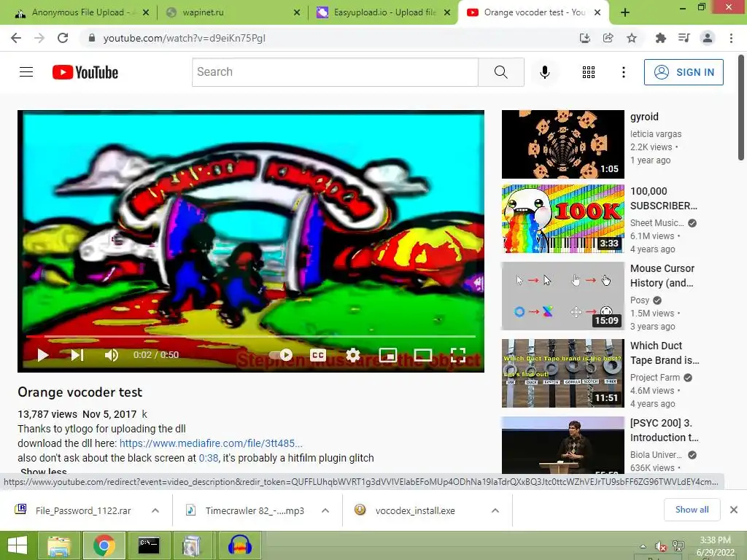Go to YouTube home via logo

tap(85, 72)
